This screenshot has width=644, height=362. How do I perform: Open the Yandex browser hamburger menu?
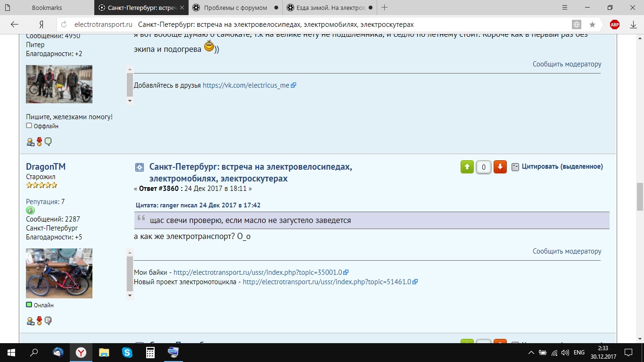click(565, 8)
